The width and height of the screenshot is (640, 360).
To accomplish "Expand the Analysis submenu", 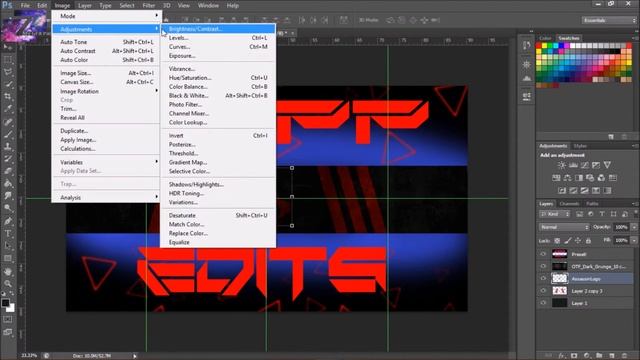I will point(106,197).
